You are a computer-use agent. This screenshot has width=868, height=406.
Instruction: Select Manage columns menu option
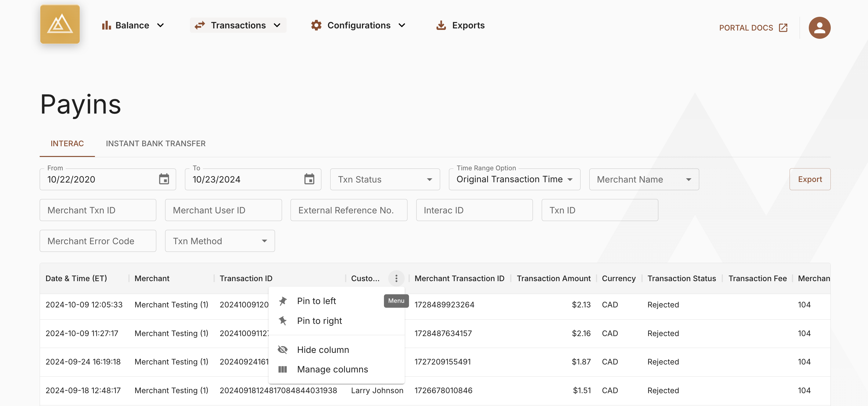coord(332,369)
